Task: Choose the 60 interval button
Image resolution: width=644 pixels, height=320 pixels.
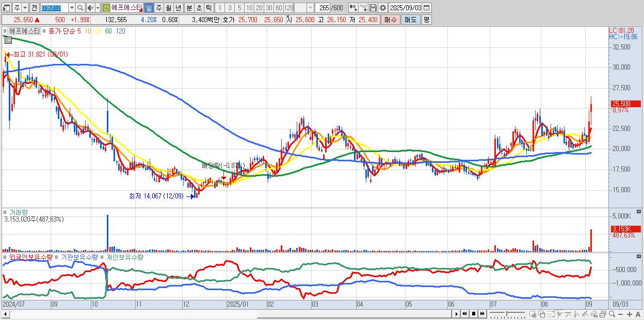Action: pos(279,8)
